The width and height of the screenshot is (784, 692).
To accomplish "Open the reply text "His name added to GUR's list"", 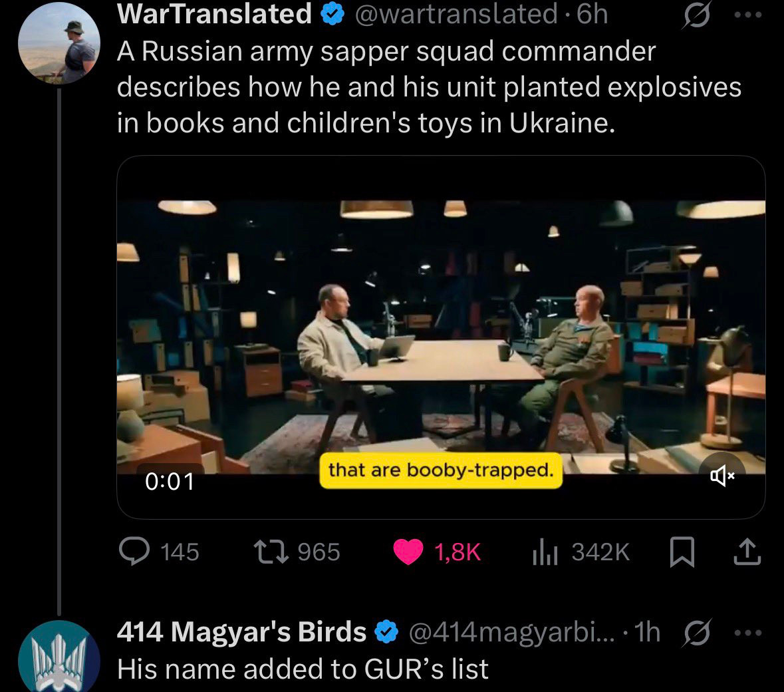I will [x=303, y=669].
